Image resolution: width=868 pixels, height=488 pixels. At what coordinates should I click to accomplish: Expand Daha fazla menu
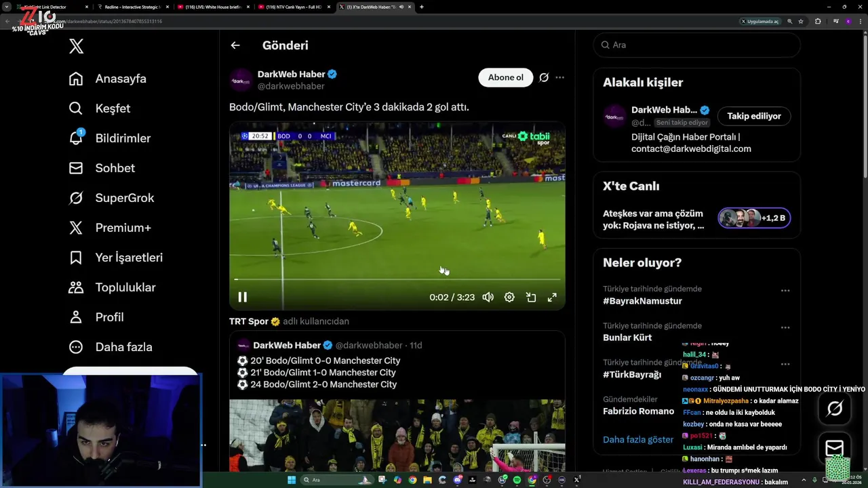click(111, 347)
